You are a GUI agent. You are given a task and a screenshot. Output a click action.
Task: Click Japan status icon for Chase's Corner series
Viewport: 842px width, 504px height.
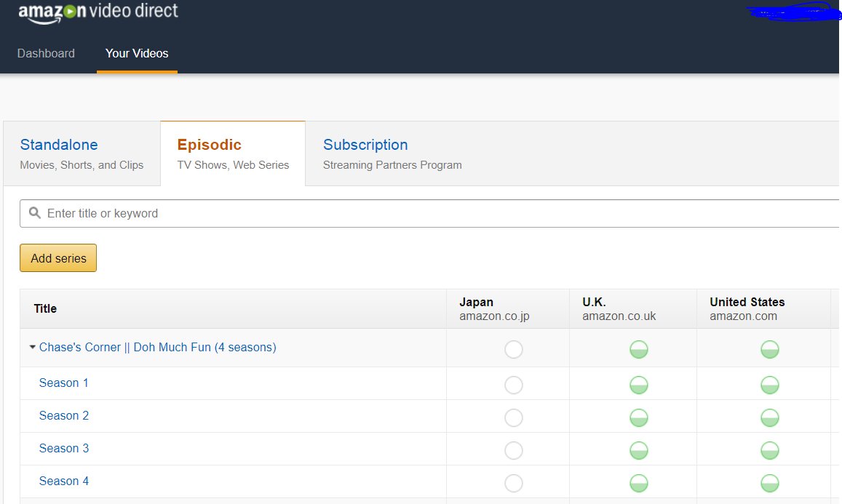point(513,349)
